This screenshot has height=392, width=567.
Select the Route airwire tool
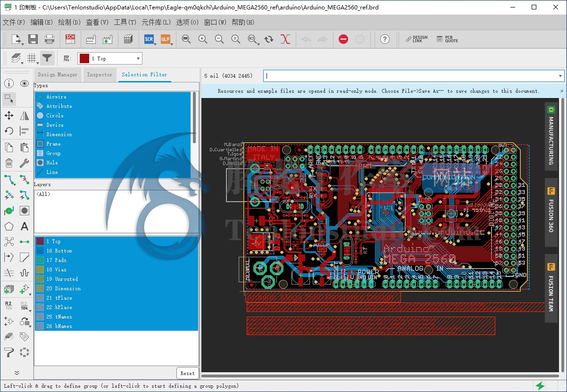tap(9, 179)
